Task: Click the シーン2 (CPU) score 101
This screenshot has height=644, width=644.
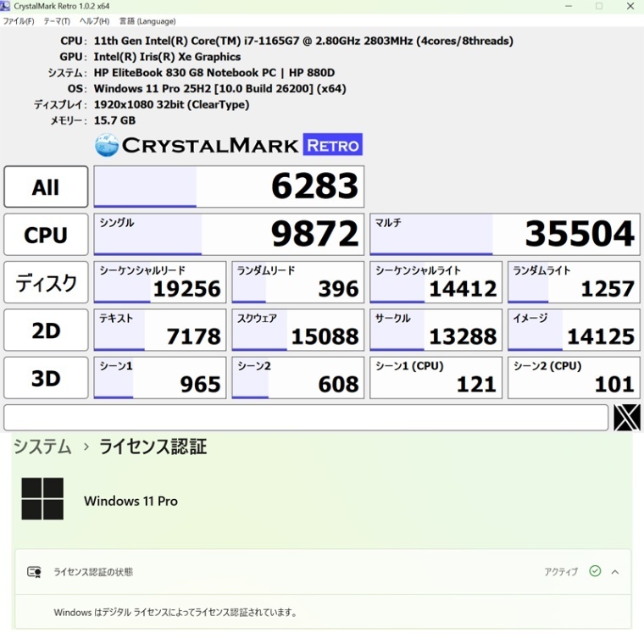Action: [574, 377]
